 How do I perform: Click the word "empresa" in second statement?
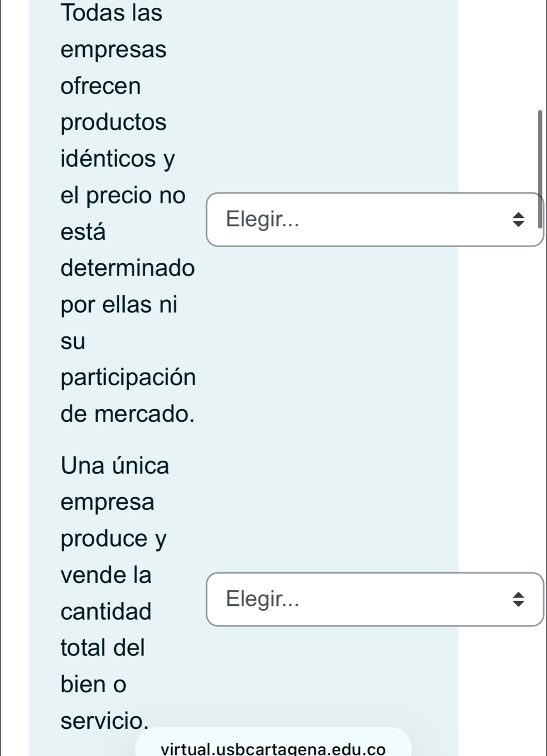(x=108, y=502)
